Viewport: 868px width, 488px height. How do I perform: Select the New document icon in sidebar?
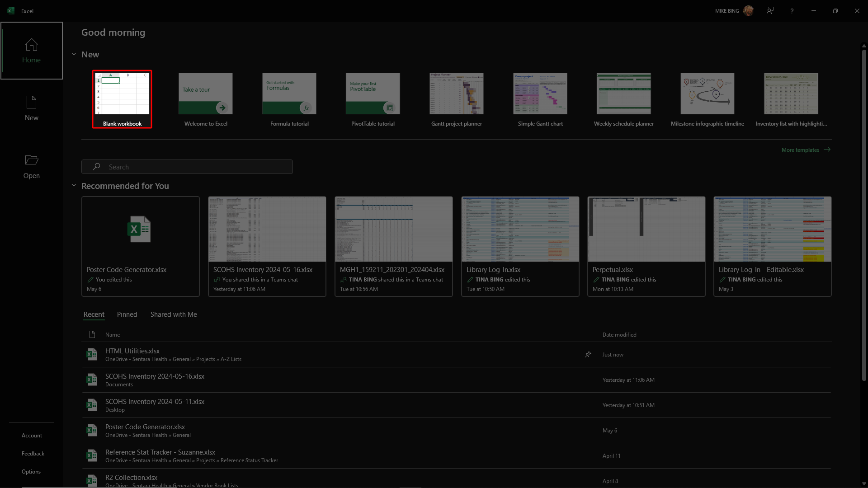[x=31, y=102]
